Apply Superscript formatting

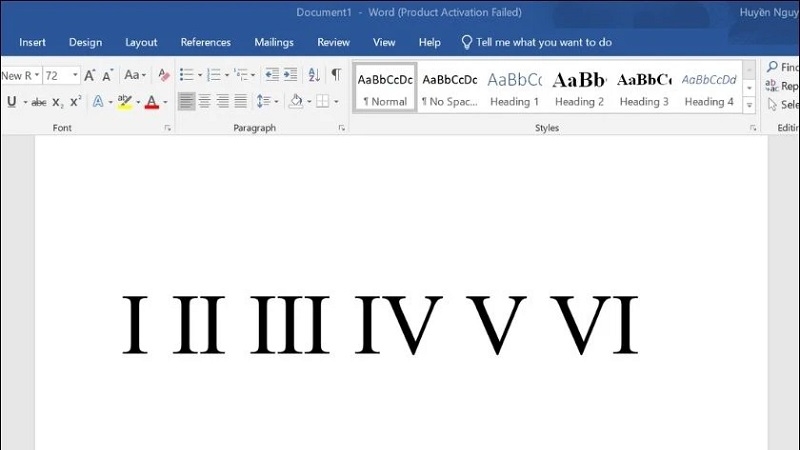tap(75, 102)
